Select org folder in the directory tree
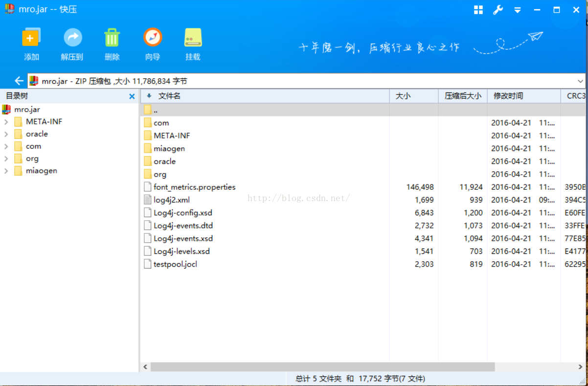Viewport: 588px width, 386px height. click(x=32, y=158)
